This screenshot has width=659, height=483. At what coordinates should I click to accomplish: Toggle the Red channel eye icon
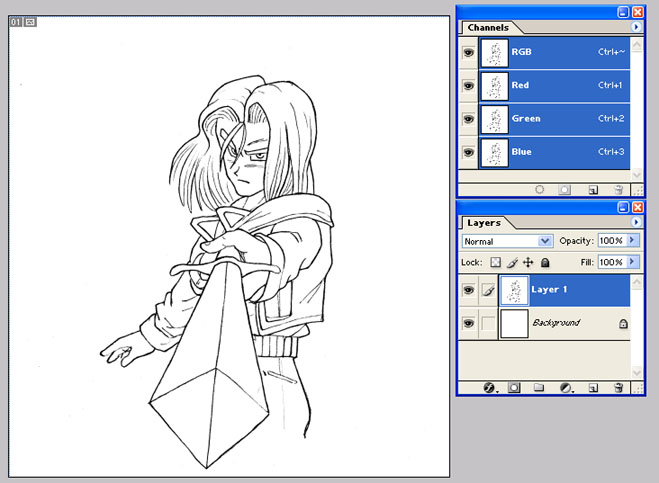pos(468,86)
